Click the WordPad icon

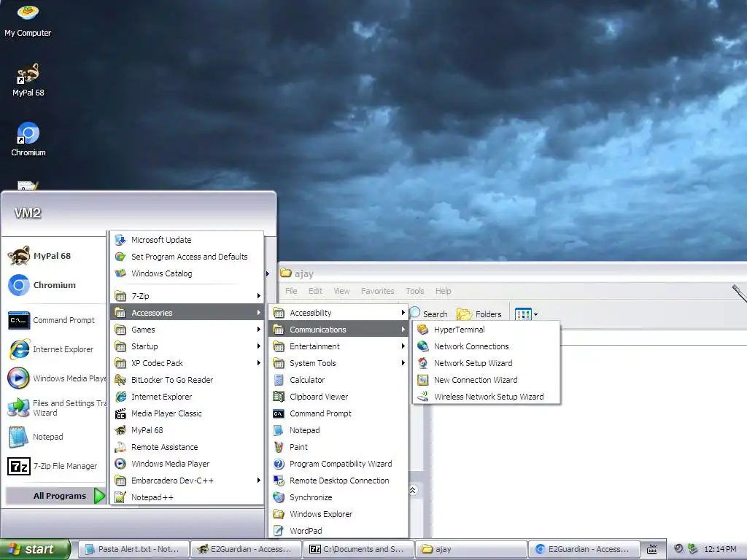[279, 531]
